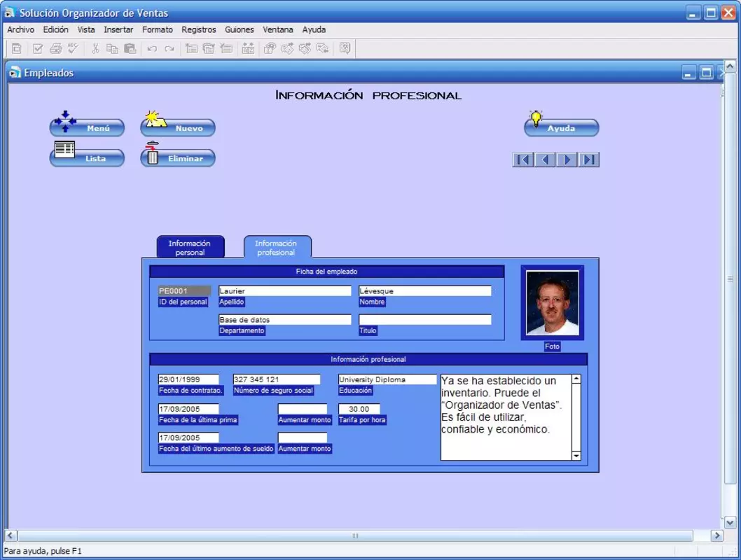The height and width of the screenshot is (560, 741).
Task: Click the employee photo thumbnail
Action: point(552,302)
